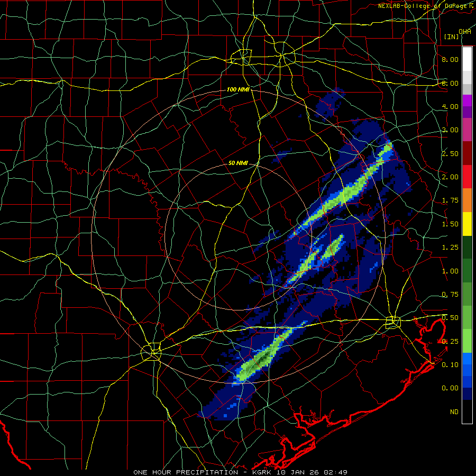Screen dimensions: 476x476
Task: Click the OHA product label
Action: click(465, 32)
